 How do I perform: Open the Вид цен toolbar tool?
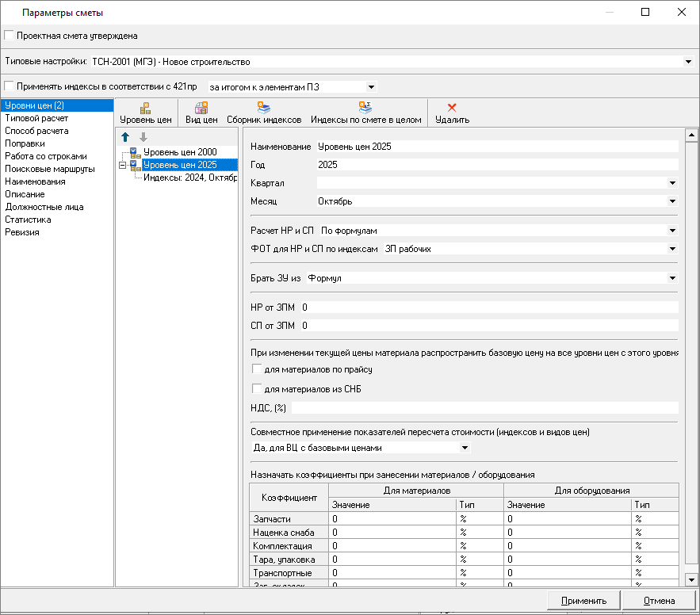point(201,113)
